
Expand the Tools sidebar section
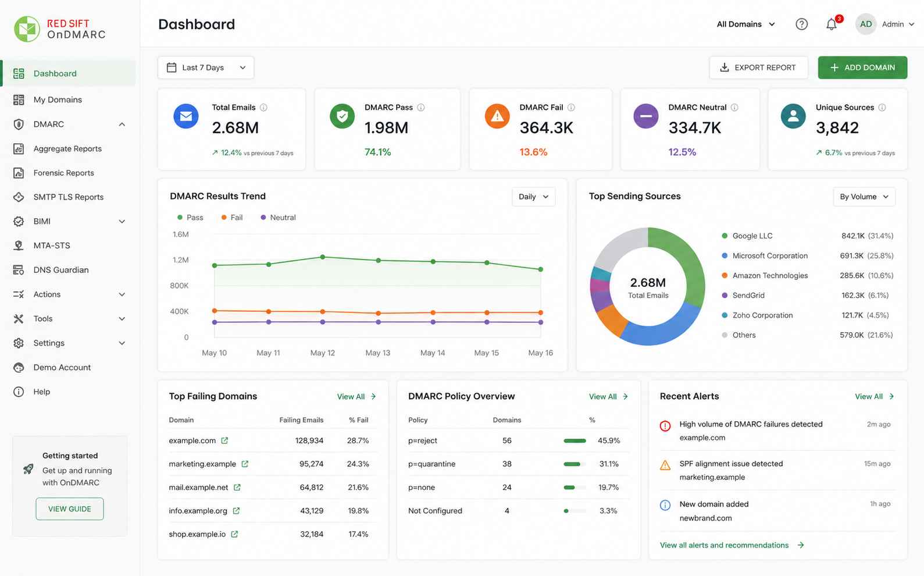[x=122, y=319]
